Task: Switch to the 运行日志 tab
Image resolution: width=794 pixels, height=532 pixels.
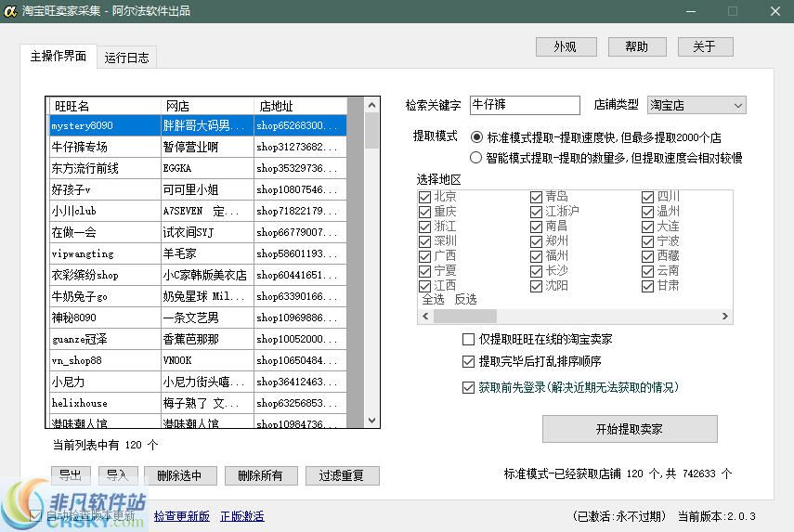Action: point(126,58)
